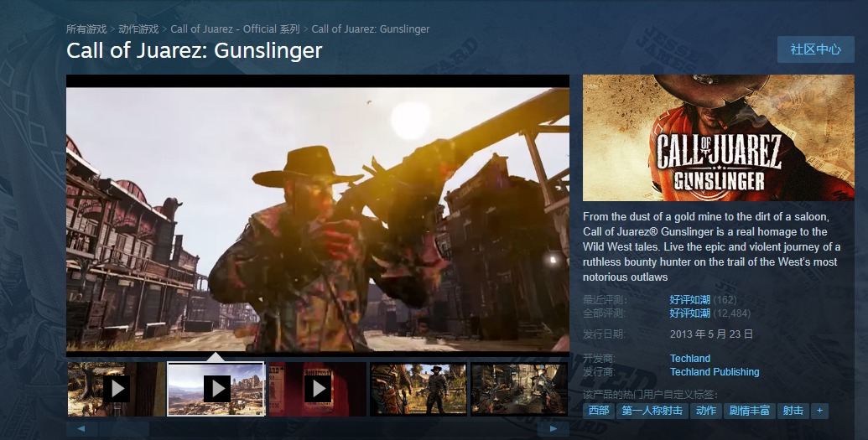This screenshot has height=440, width=868.
Task: Click the 最近评测 label
Action: (x=605, y=299)
